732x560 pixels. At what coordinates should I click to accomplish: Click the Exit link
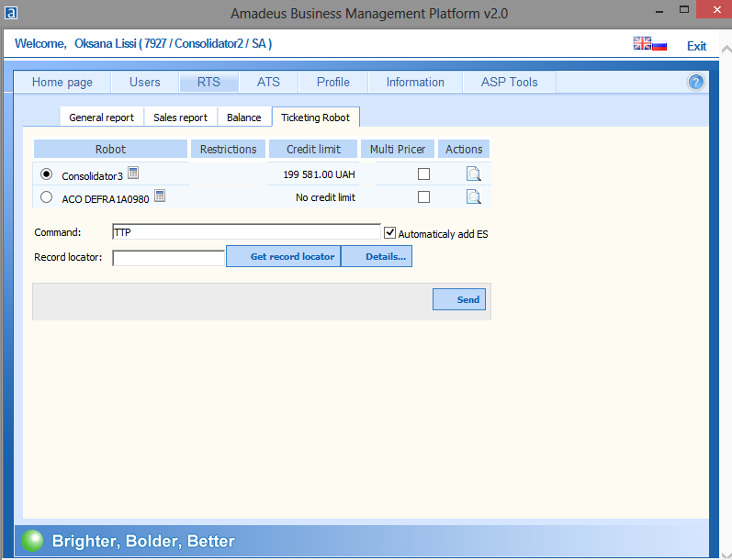tap(696, 46)
